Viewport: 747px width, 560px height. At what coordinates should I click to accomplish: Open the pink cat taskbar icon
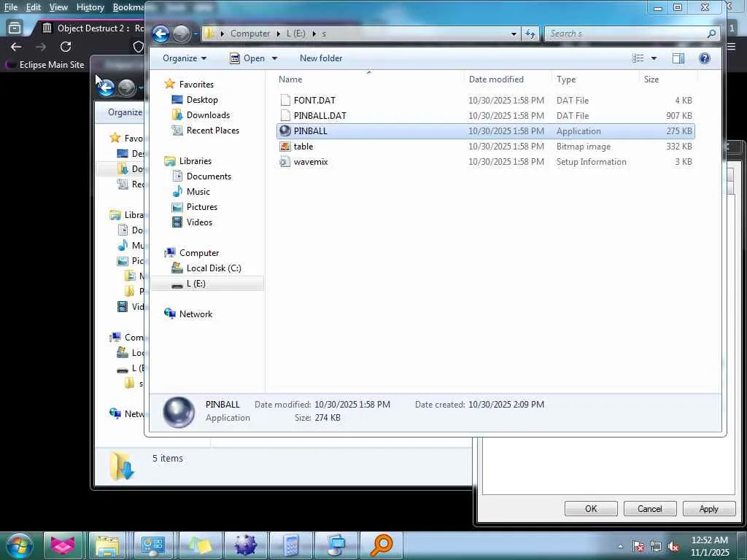coord(63,545)
